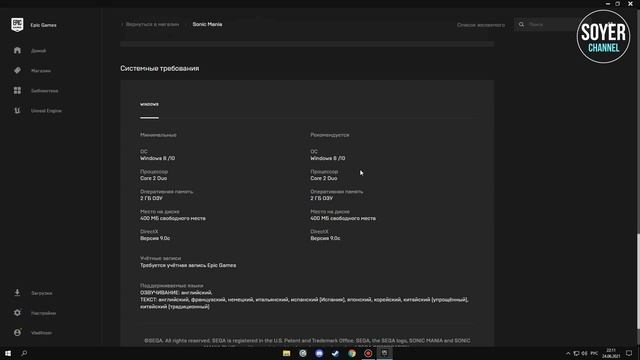Select the Домой sidebar label
The height and width of the screenshot is (360, 640).
click(38, 51)
